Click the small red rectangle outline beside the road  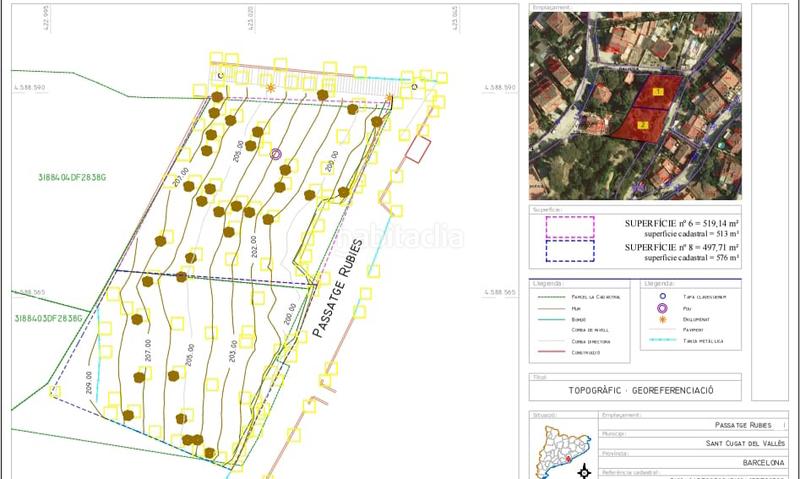click(x=418, y=150)
